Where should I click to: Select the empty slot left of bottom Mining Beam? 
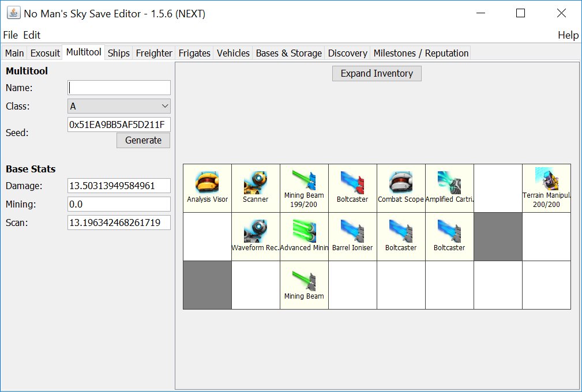tap(256, 285)
